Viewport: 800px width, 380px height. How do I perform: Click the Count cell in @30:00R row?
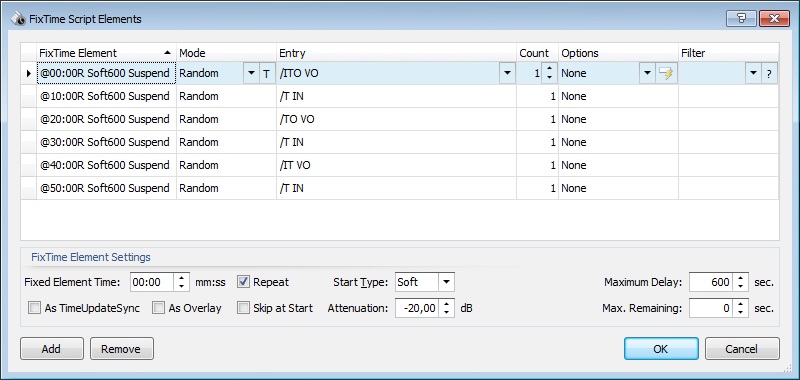point(537,142)
